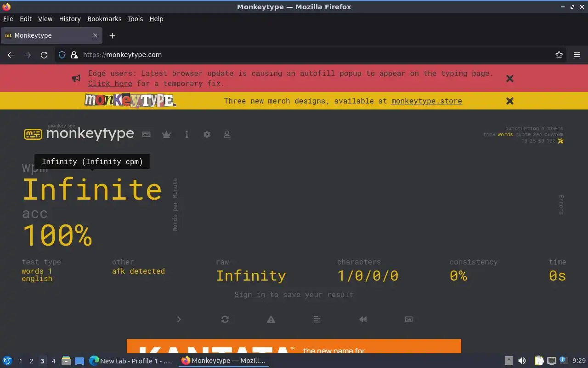
Task: Dismiss the red Edge users notice
Action: pyautogui.click(x=509, y=79)
